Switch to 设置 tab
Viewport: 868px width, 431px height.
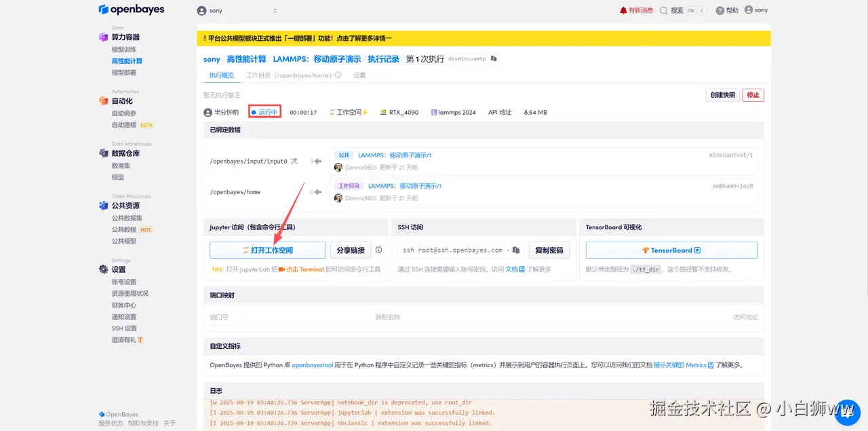coord(359,75)
